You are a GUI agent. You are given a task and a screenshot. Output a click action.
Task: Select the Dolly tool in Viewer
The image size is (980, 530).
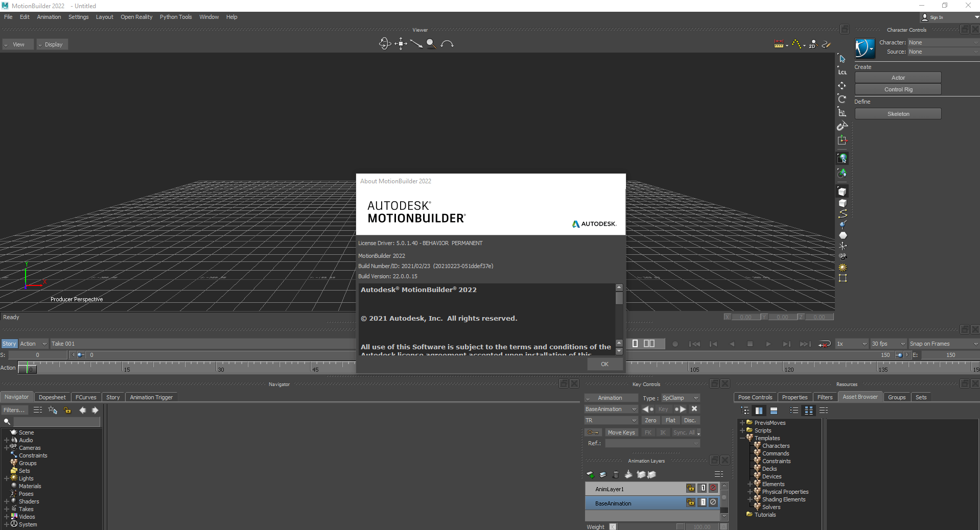click(x=416, y=44)
